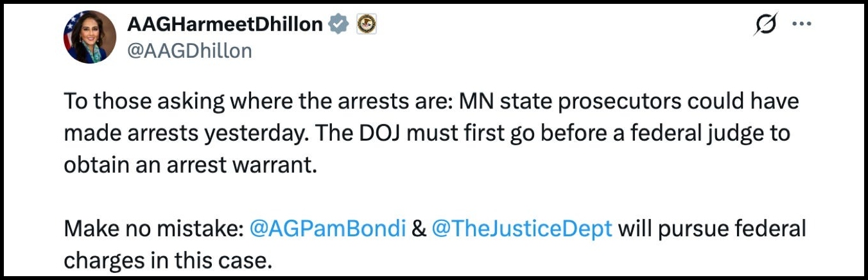This screenshot has height=280, width=868.
Task: Click the Grok explain-this-post icon
Action: (766, 26)
